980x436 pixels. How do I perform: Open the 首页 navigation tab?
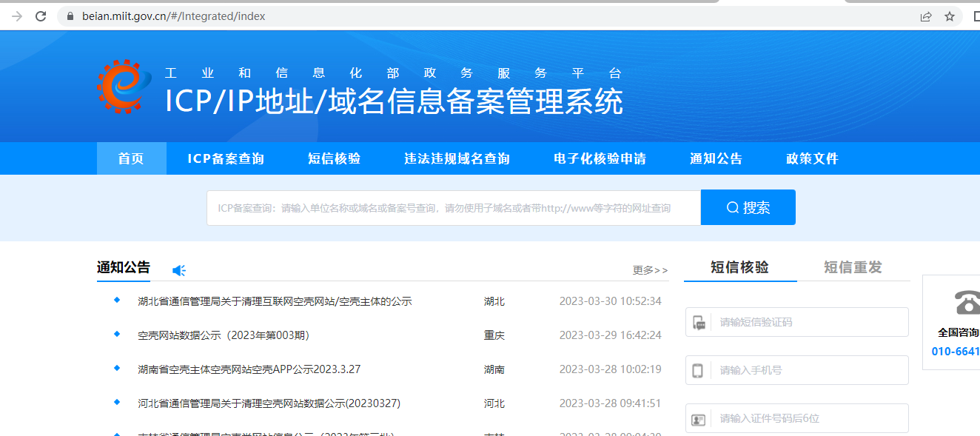tap(131, 158)
